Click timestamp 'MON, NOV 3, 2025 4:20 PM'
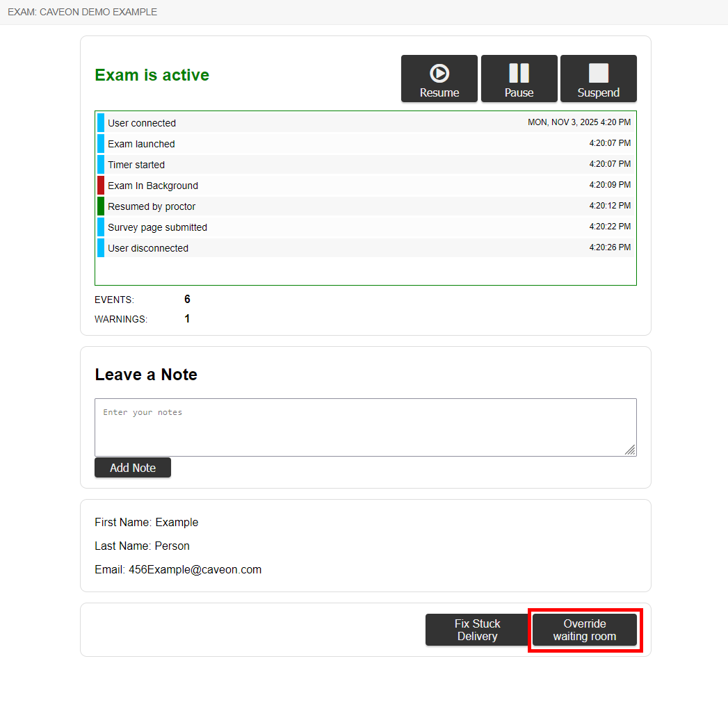The width and height of the screenshot is (728, 702). (x=579, y=122)
